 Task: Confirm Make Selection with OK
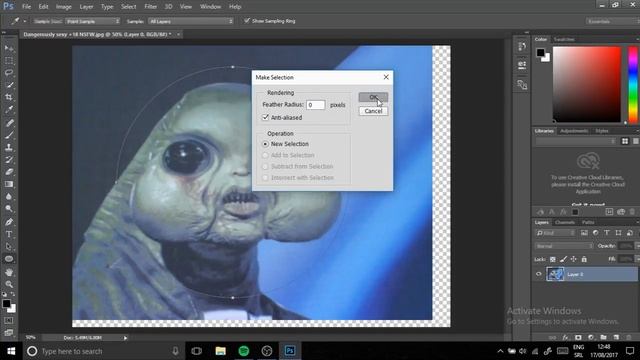tap(373, 97)
